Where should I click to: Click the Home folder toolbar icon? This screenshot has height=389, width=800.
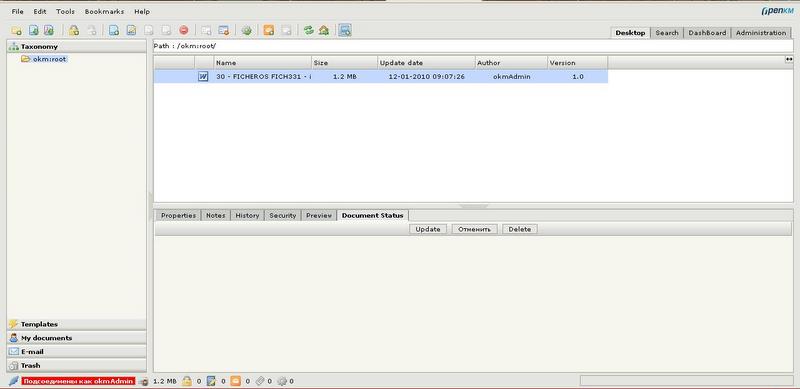click(x=323, y=31)
